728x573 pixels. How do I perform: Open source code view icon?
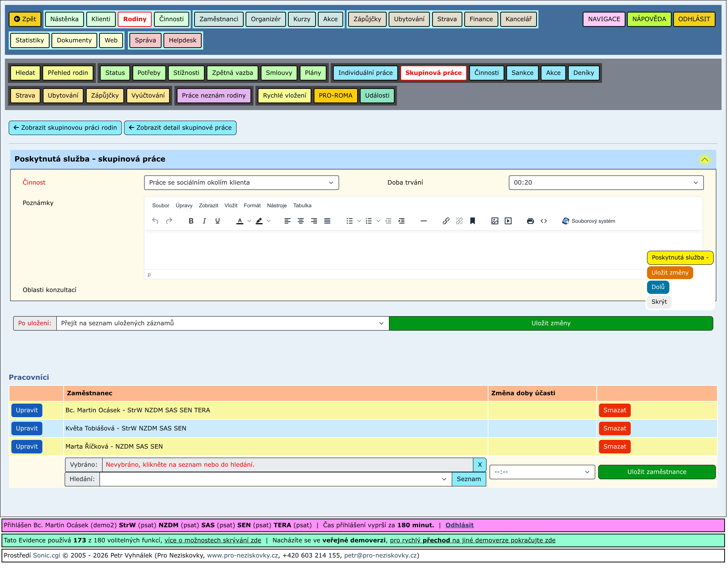tap(543, 221)
